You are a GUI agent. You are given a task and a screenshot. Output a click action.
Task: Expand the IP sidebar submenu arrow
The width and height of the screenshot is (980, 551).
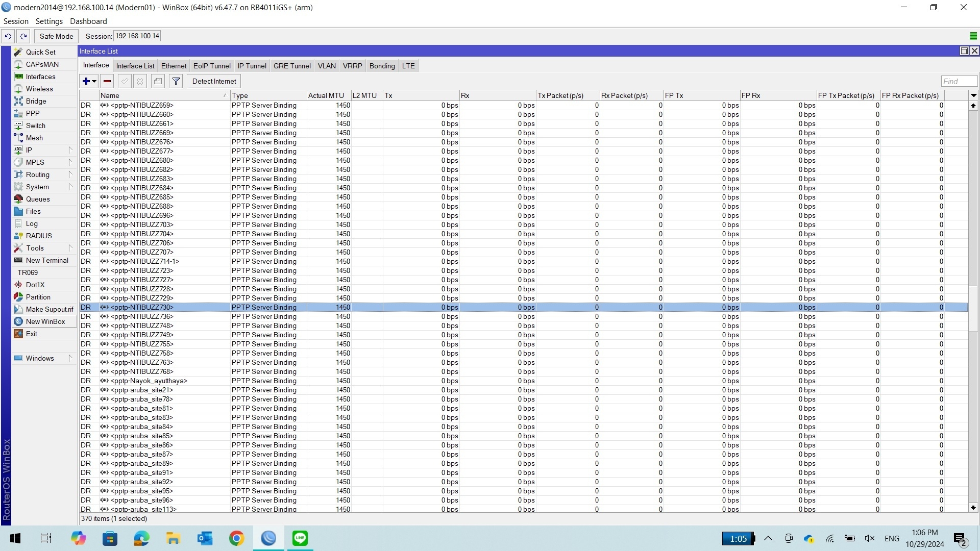(x=70, y=150)
